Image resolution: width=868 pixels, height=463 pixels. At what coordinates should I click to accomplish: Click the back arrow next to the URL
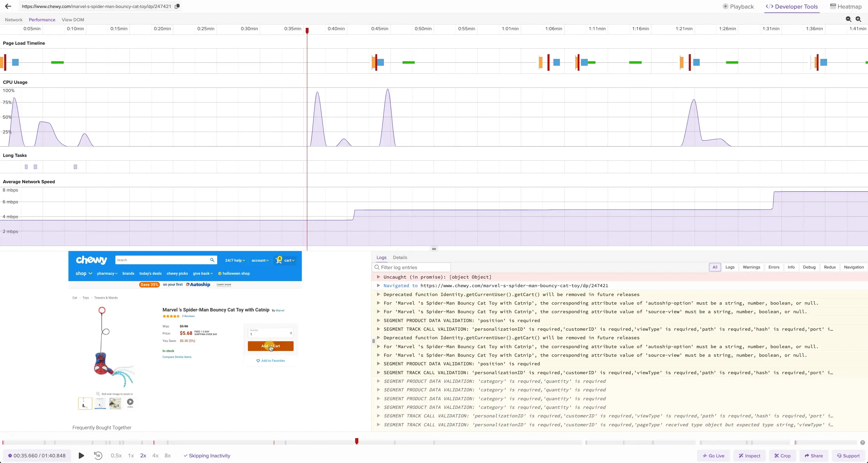8,6
